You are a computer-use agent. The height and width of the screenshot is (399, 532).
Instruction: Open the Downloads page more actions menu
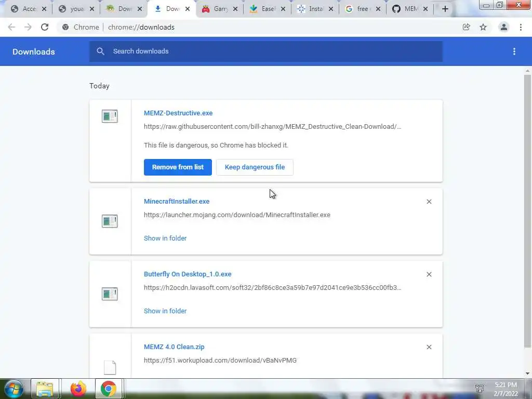pyautogui.click(x=514, y=51)
